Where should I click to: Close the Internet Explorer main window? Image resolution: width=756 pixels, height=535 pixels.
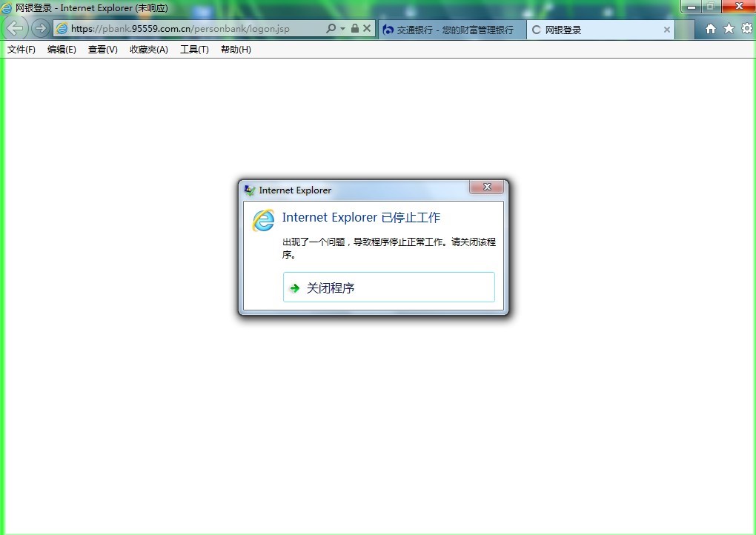tap(739, 6)
